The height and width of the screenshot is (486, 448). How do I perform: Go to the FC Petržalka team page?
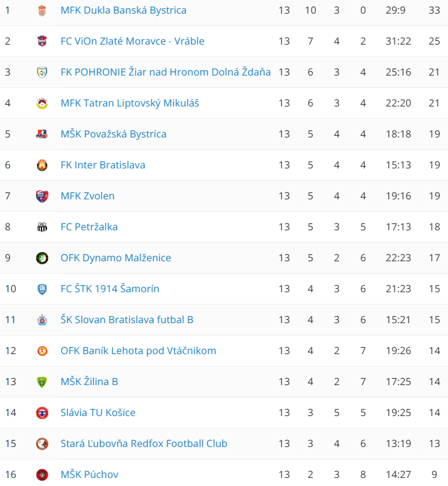tap(89, 227)
